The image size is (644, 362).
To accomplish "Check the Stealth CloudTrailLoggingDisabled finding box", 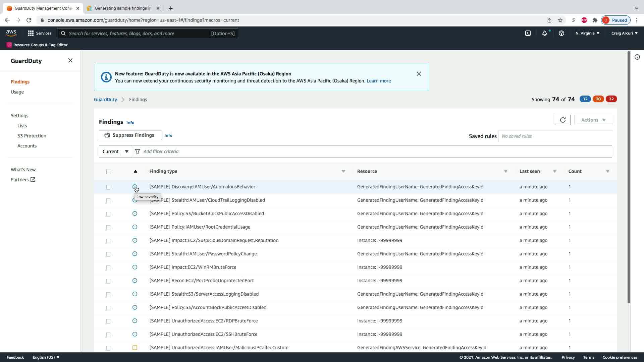I will (108, 200).
